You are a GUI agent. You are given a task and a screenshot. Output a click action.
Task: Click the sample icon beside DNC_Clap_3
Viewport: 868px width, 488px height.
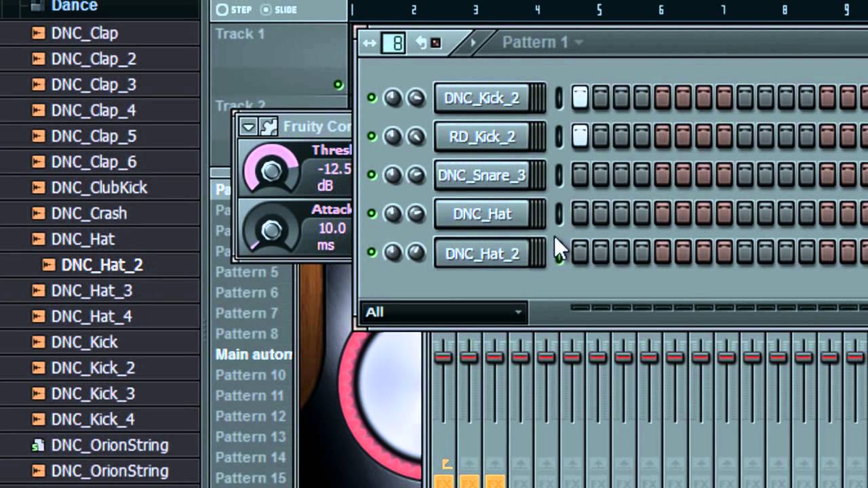pyautogui.click(x=39, y=85)
